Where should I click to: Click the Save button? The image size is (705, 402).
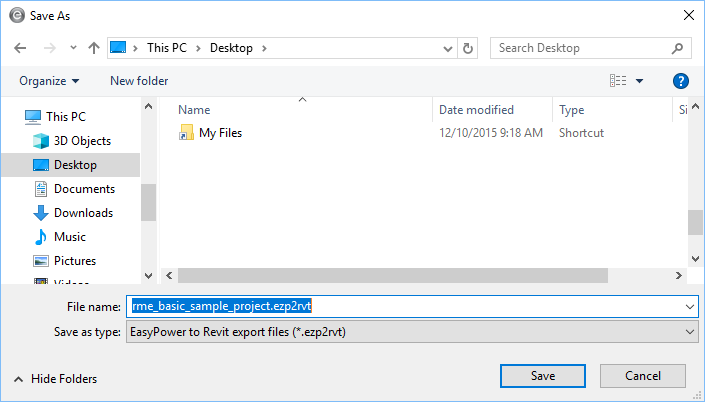tap(543, 376)
